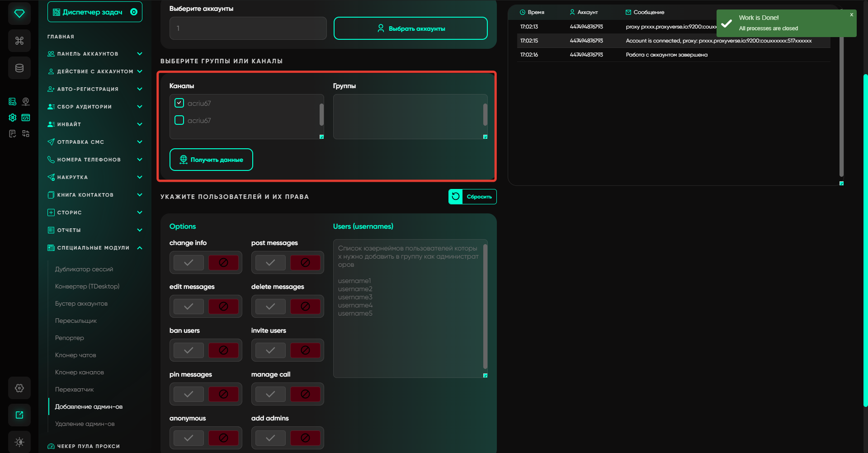
Task: Click the database stack icon
Action: coord(19,68)
